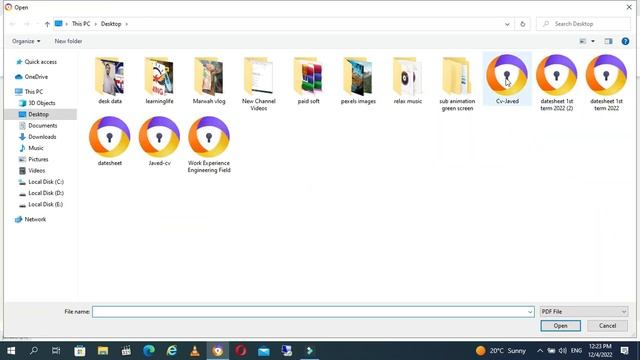The image size is (640, 360).
Task: Select Local Disk (C:) in sidebar
Action: point(42,182)
